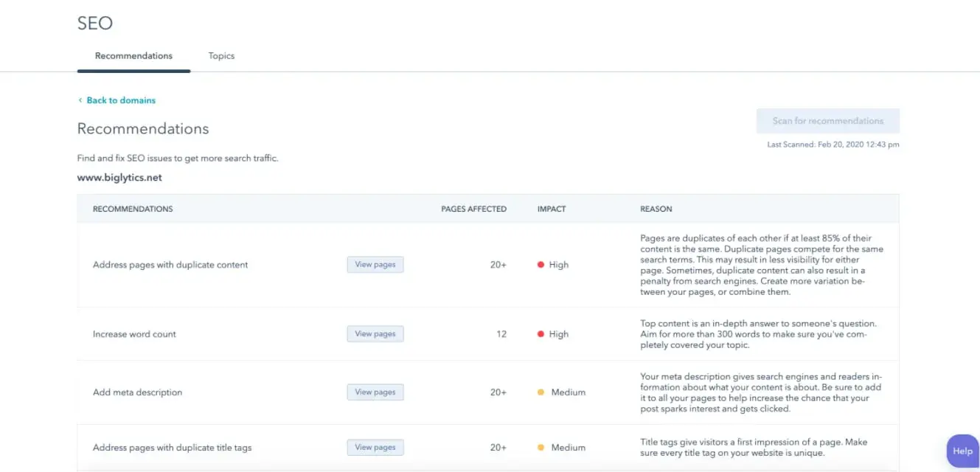This screenshot has width=980, height=472.
Task: View pages for Add meta description
Action: pos(375,392)
